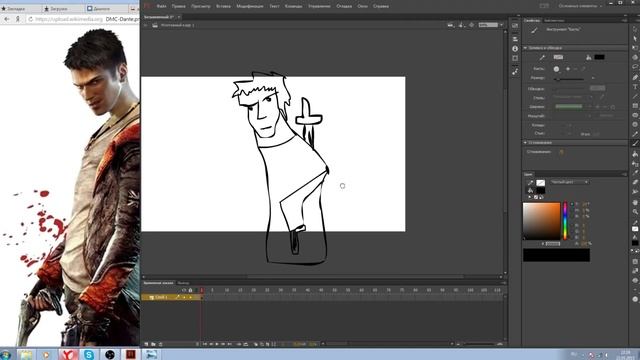This screenshot has width=640, height=360.
Task: Select the H hue radio button
Action: click(572, 204)
